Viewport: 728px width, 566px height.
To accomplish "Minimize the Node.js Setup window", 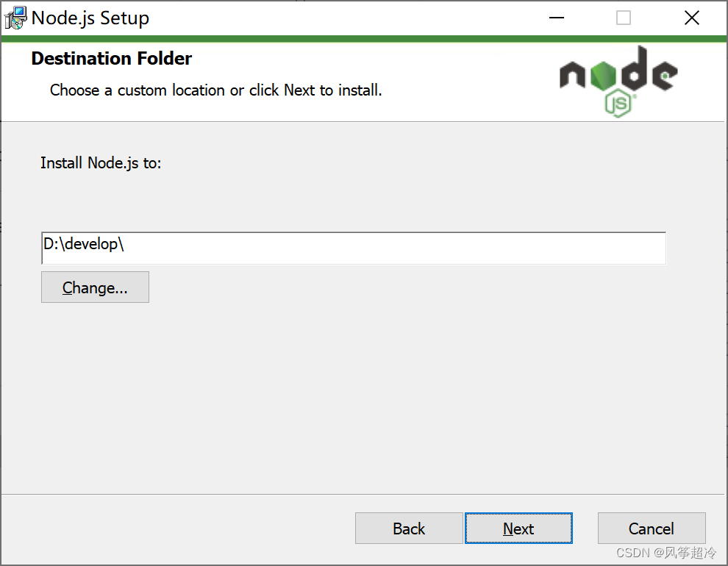I will 555,18.
